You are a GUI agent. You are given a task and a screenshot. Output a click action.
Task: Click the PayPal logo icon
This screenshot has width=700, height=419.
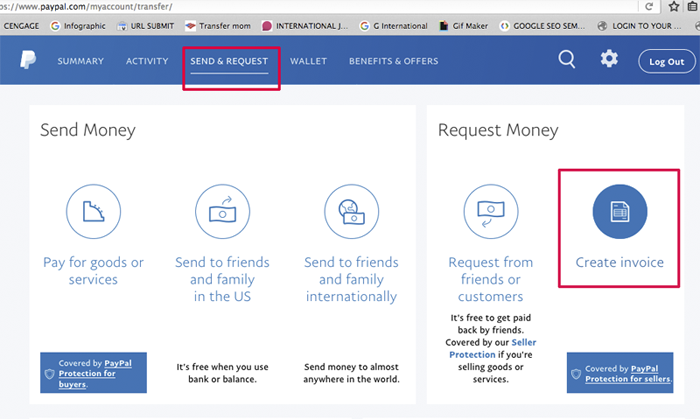(x=28, y=60)
